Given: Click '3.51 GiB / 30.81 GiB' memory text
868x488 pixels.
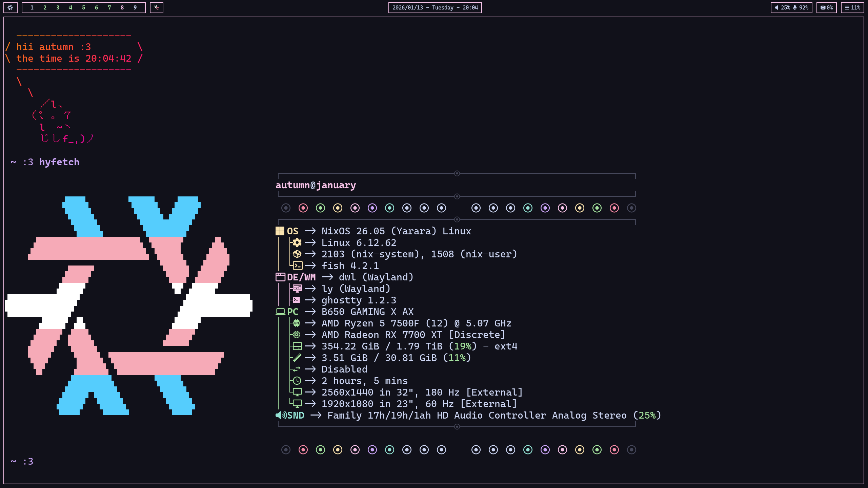Looking at the screenshot, I should [379, 358].
